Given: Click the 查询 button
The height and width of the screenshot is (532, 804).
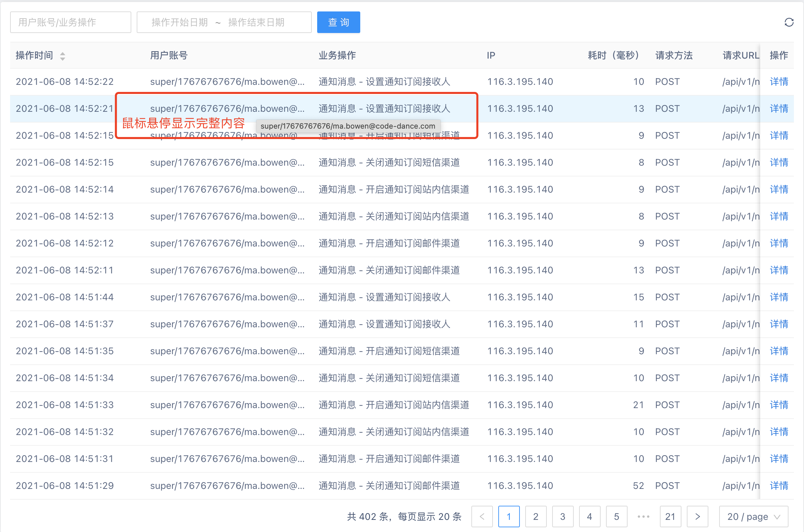Looking at the screenshot, I should (338, 23).
